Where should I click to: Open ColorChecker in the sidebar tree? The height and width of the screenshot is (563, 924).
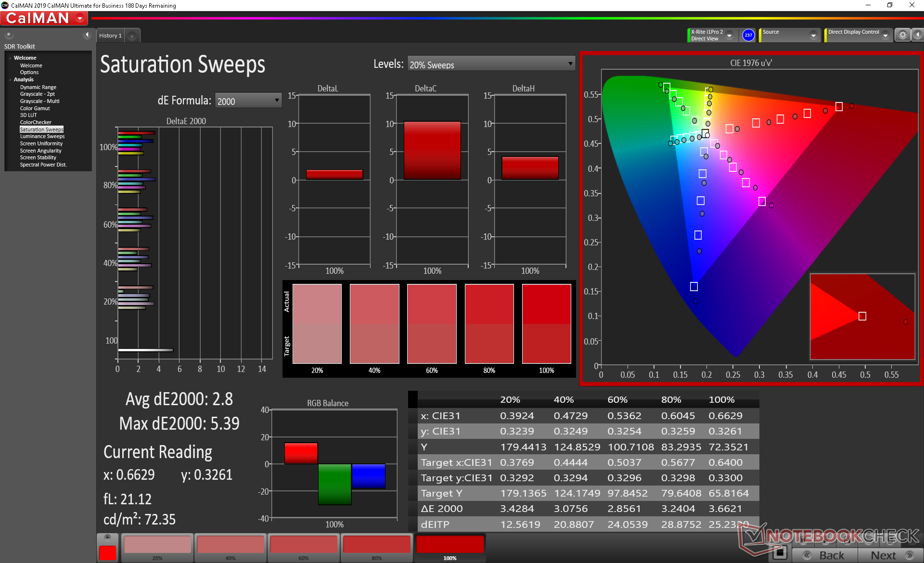[x=36, y=122]
